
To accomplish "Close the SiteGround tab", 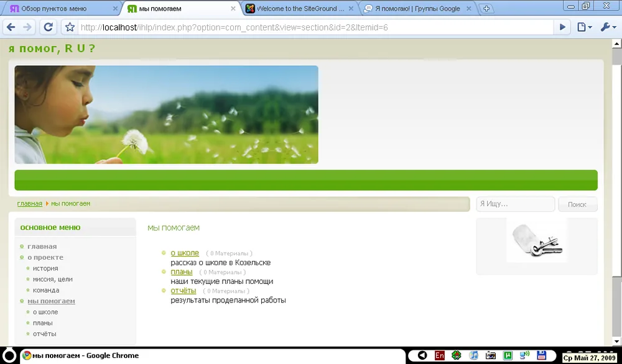I will 351,8.
